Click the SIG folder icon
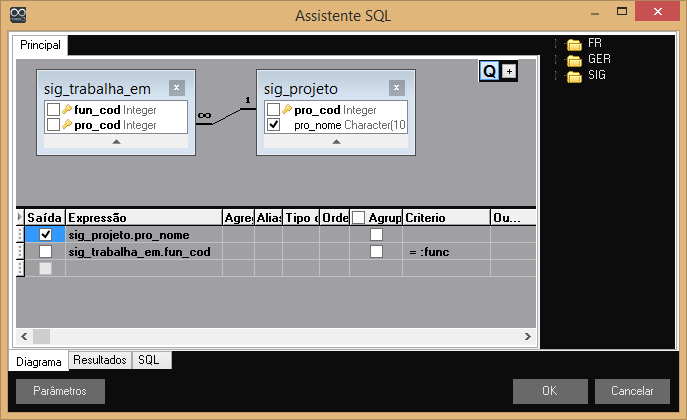 pos(574,76)
